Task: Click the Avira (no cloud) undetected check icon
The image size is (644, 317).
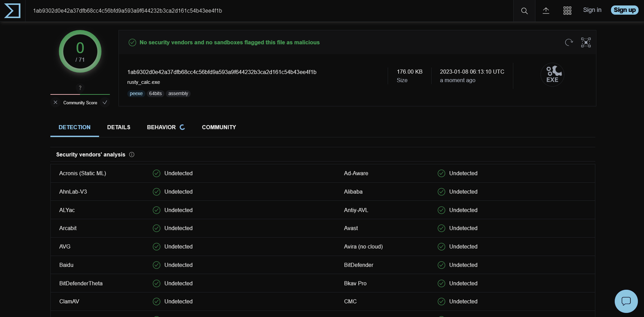Action: pyautogui.click(x=441, y=247)
